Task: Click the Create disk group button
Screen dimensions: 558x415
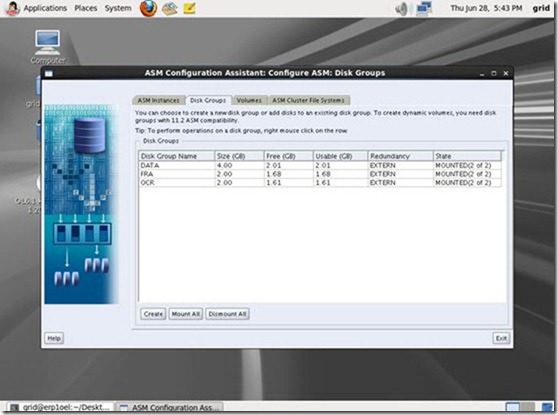Action: [x=153, y=314]
